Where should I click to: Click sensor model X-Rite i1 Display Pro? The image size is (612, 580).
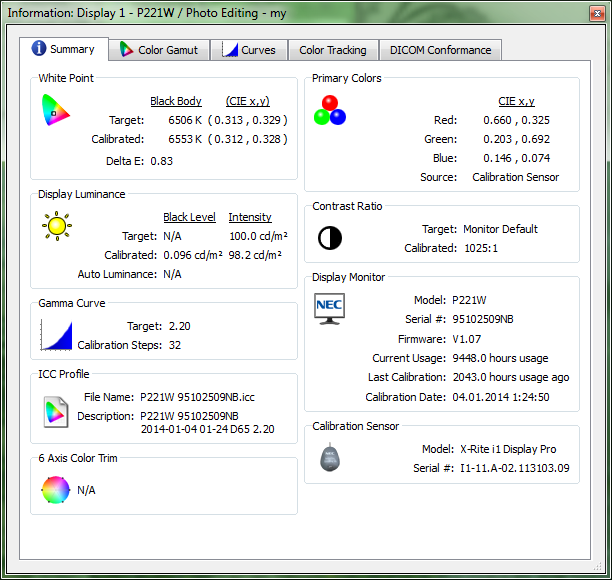508,449
